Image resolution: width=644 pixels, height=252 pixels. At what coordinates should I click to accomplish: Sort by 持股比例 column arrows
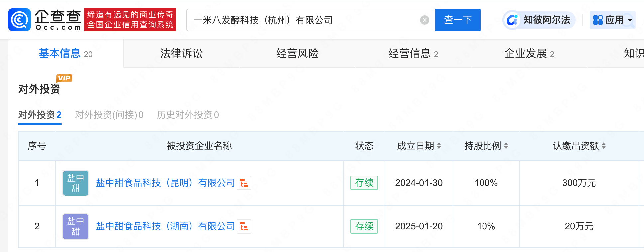506,146
